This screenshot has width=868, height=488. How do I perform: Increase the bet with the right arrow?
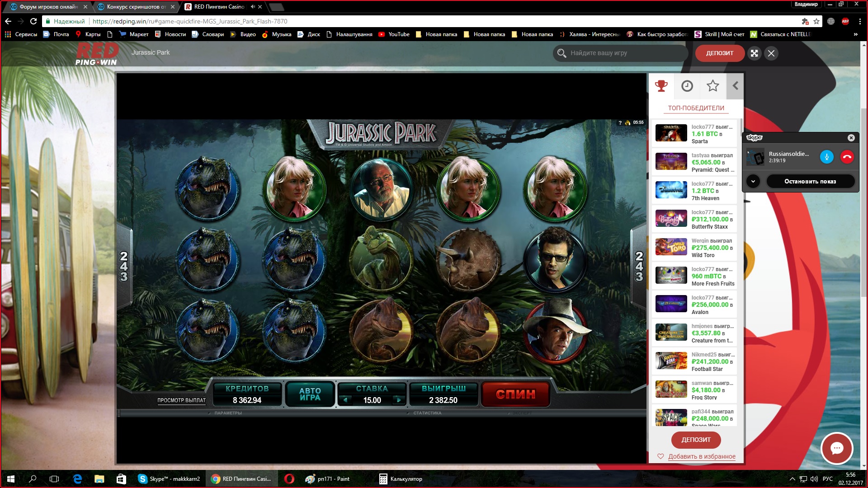(398, 400)
